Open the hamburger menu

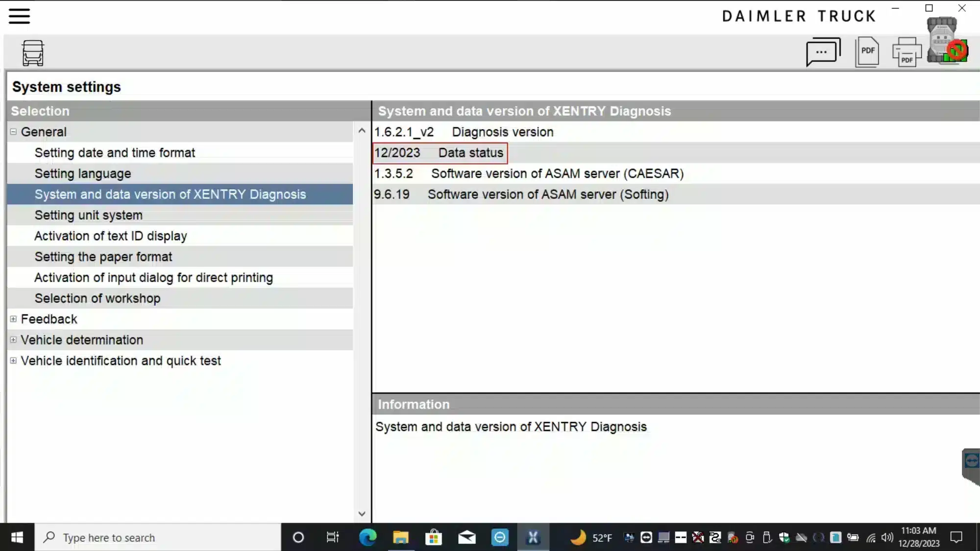19,16
